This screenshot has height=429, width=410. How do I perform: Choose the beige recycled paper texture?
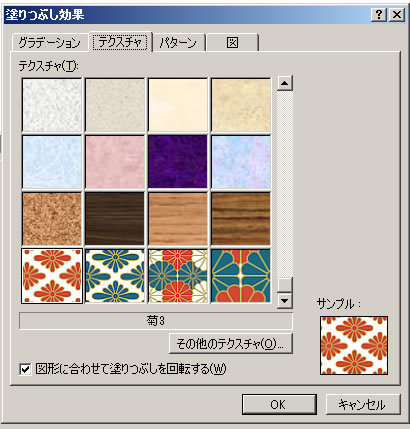tap(115, 105)
